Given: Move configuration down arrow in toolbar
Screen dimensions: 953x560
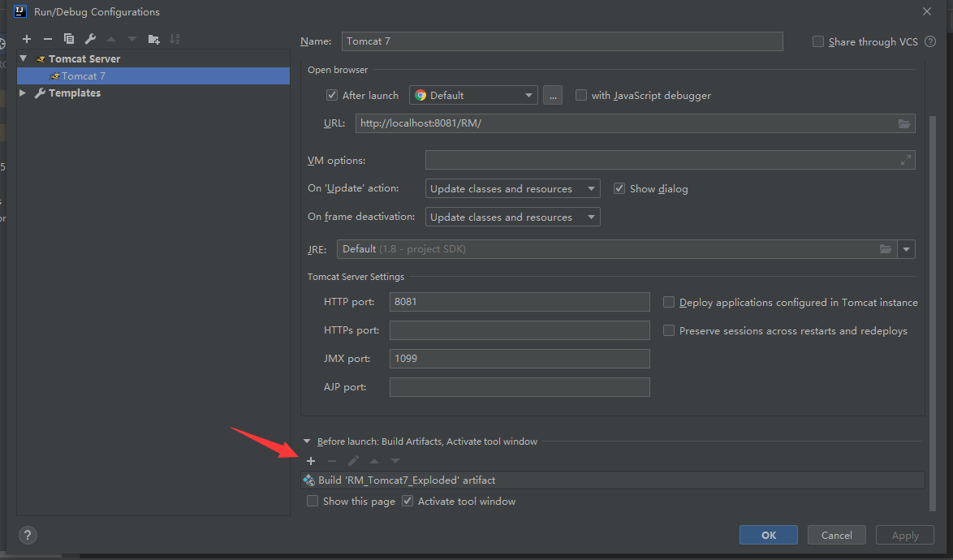Looking at the screenshot, I should pyautogui.click(x=132, y=39).
